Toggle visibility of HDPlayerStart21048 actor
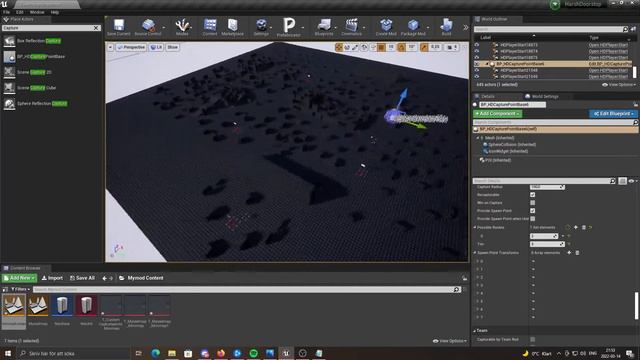This screenshot has height=360, width=640. (x=477, y=70)
